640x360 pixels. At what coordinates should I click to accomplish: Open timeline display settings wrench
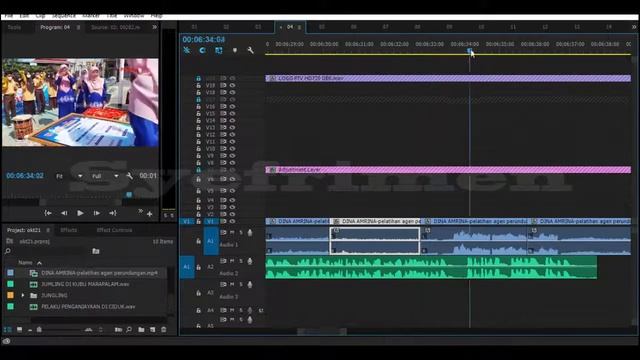250,50
